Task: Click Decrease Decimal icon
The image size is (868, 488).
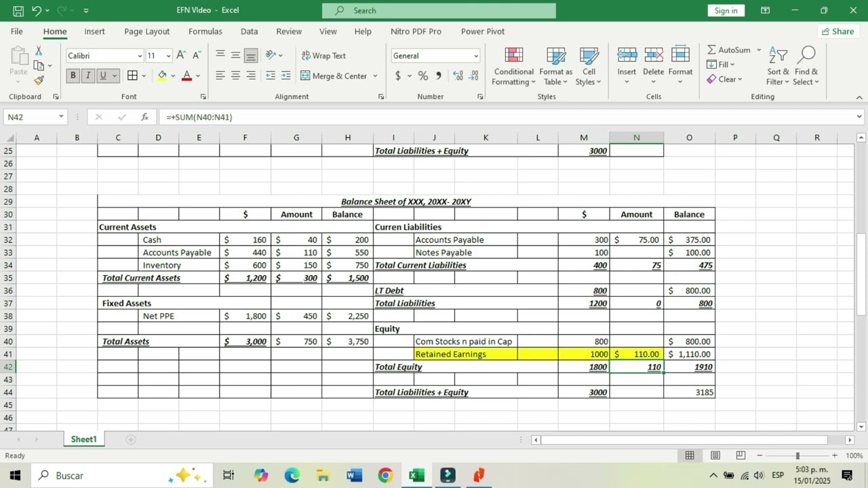Action: (474, 76)
